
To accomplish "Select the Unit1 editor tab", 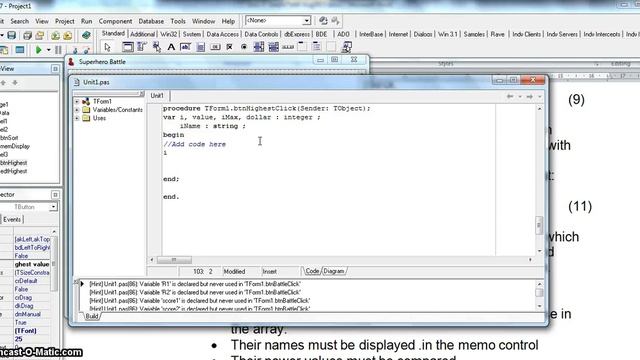I will coord(157,96).
